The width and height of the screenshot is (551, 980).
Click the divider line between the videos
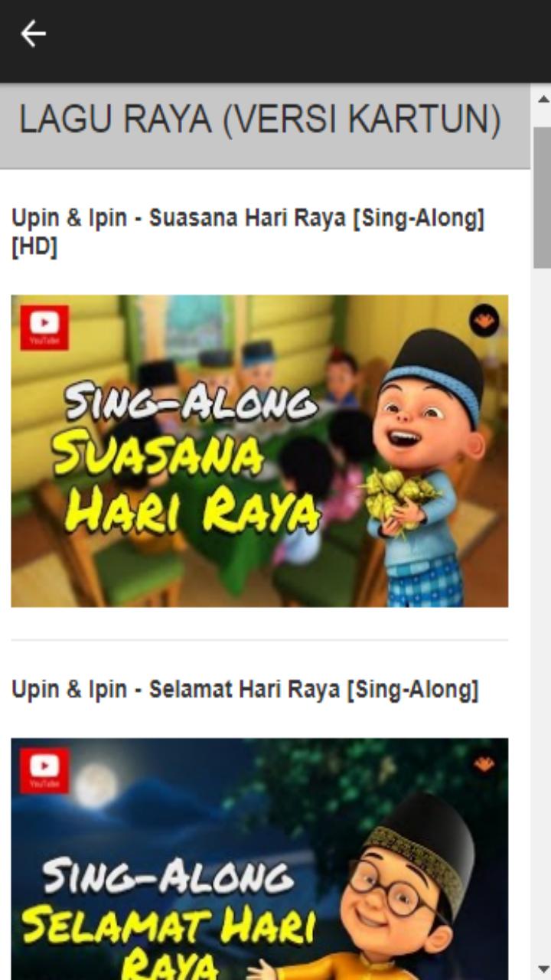point(259,640)
